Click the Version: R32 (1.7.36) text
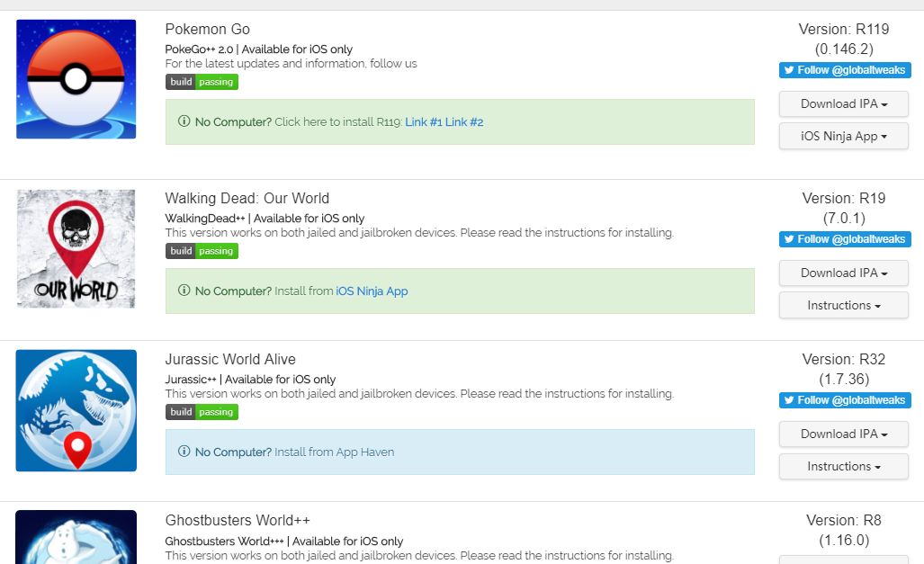The width and height of the screenshot is (924, 564). point(844,369)
